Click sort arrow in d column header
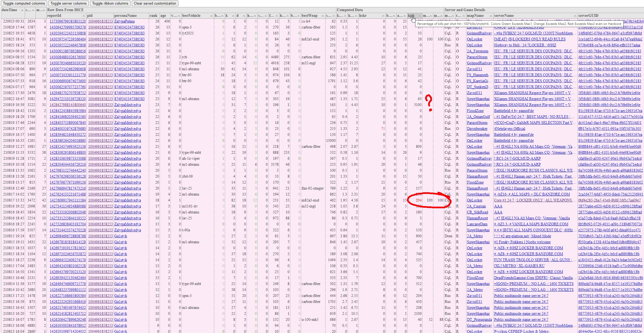The height and width of the screenshot is (333, 644). tap(244, 16)
